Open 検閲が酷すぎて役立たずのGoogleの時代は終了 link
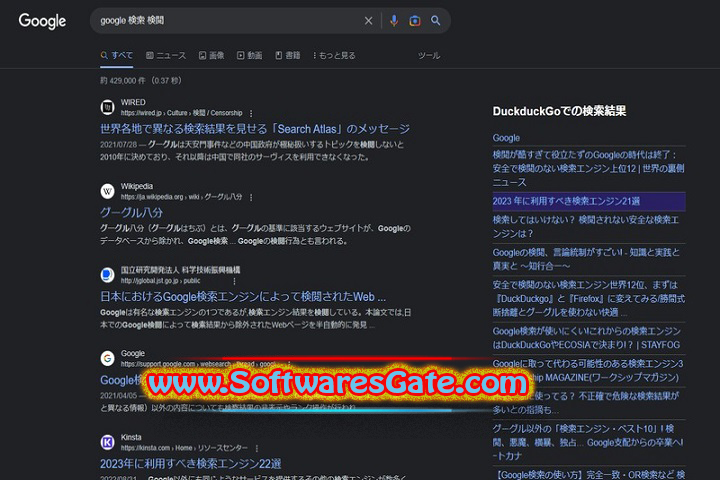Screen dimensions: 720x480 (588, 169)
